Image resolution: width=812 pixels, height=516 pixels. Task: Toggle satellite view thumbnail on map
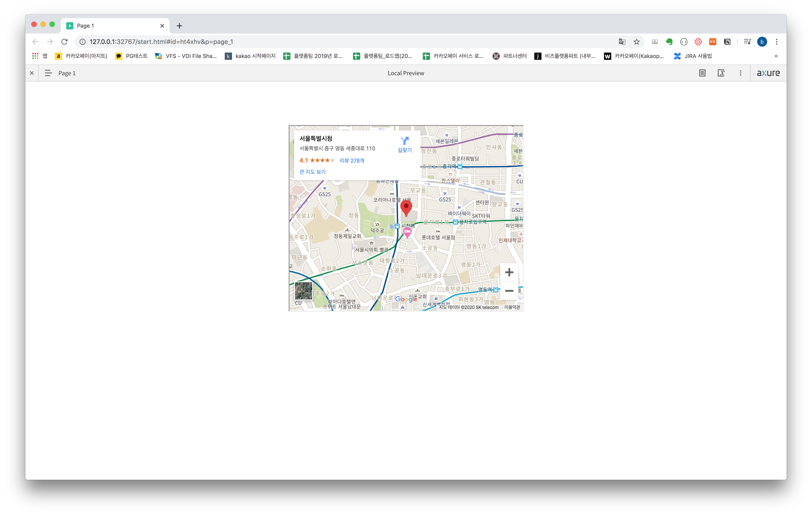click(x=303, y=291)
